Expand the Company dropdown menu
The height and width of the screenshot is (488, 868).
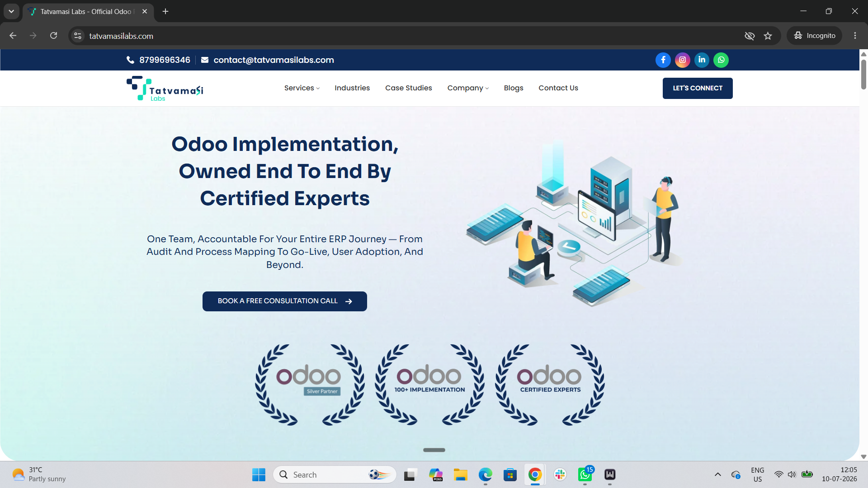point(468,88)
